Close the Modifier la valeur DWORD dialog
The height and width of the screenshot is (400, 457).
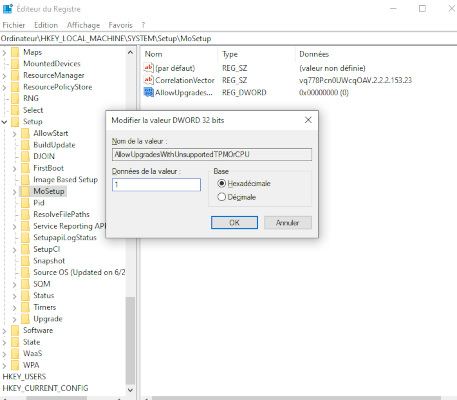(308, 120)
